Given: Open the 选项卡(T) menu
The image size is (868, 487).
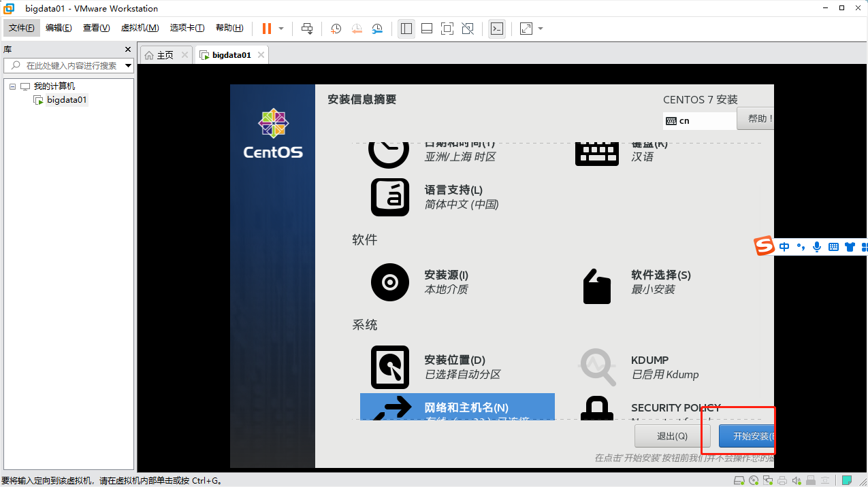Looking at the screenshot, I should [x=187, y=28].
